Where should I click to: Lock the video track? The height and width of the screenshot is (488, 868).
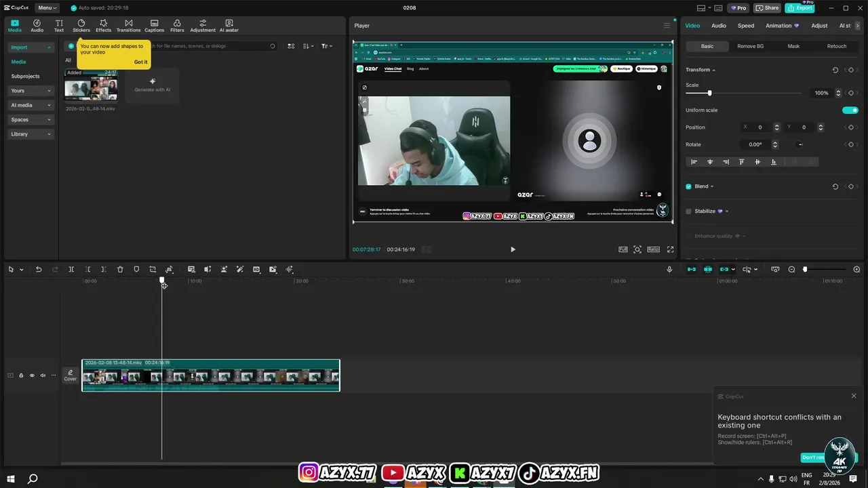click(21, 375)
